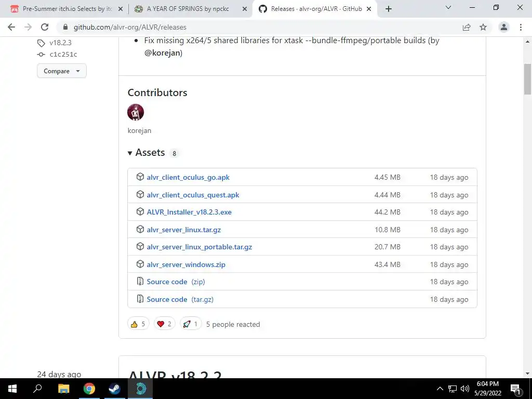Image resolution: width=532 pixels, height=399 pixels.
Task: Download alvr_client_oculus_quest.apk
Action: 193,195
